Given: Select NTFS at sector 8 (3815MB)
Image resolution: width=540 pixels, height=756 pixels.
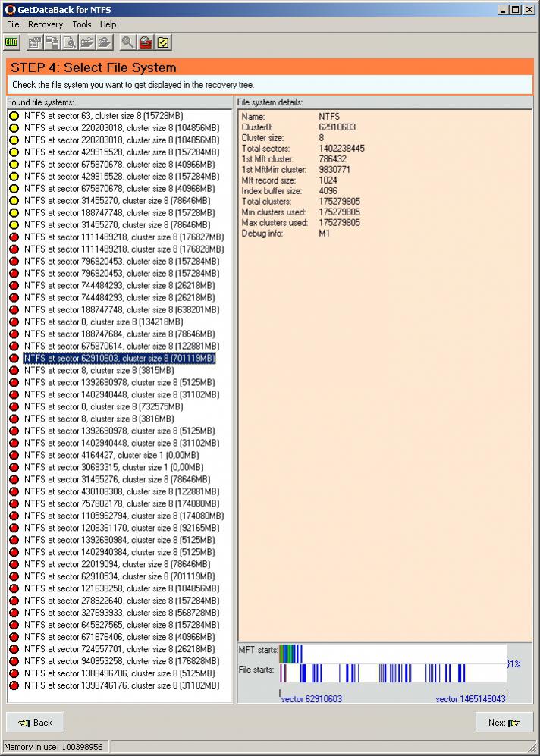Looking at the screenshot, I should pyautogui.click(x=99, y=370).
